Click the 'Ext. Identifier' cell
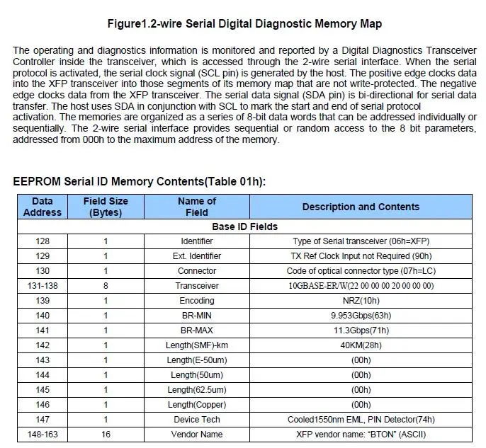Screen dimensions: 486x448 pos(197,256)
